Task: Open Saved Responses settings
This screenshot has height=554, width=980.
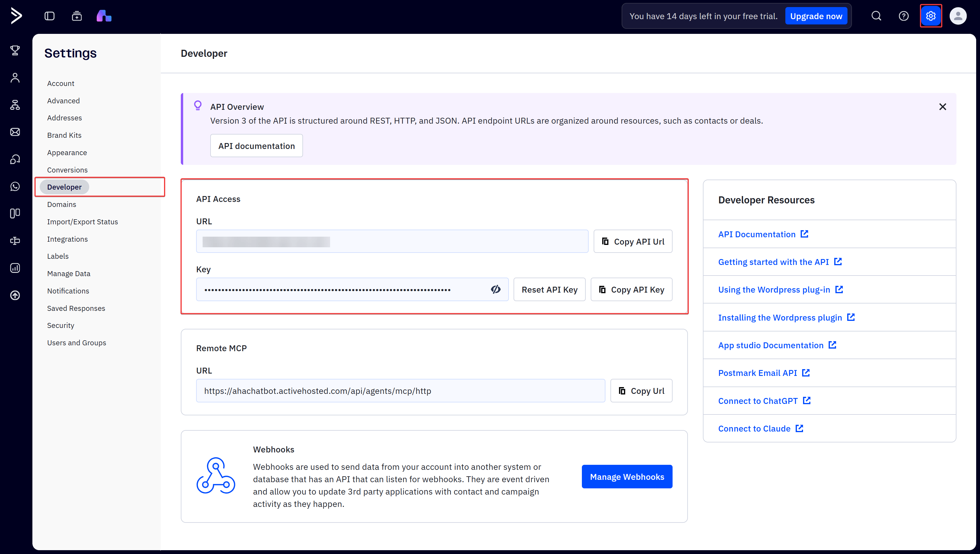Action: pos(76,308)
